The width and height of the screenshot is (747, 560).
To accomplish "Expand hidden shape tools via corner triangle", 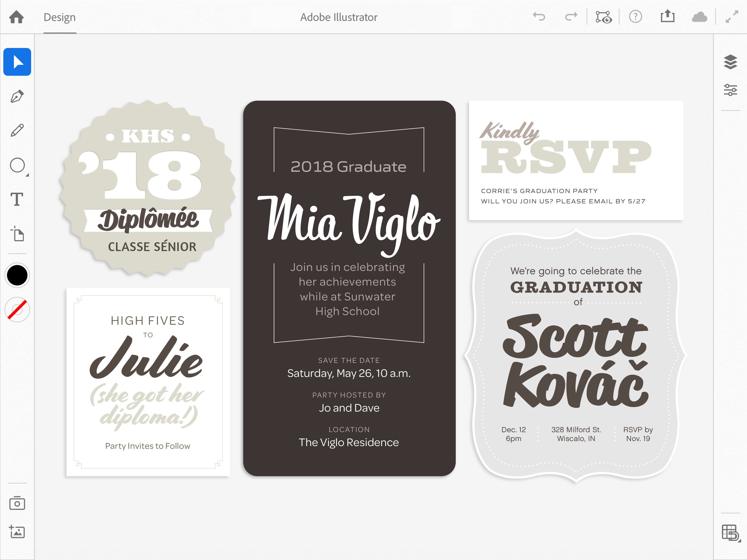I will point(27,175).
